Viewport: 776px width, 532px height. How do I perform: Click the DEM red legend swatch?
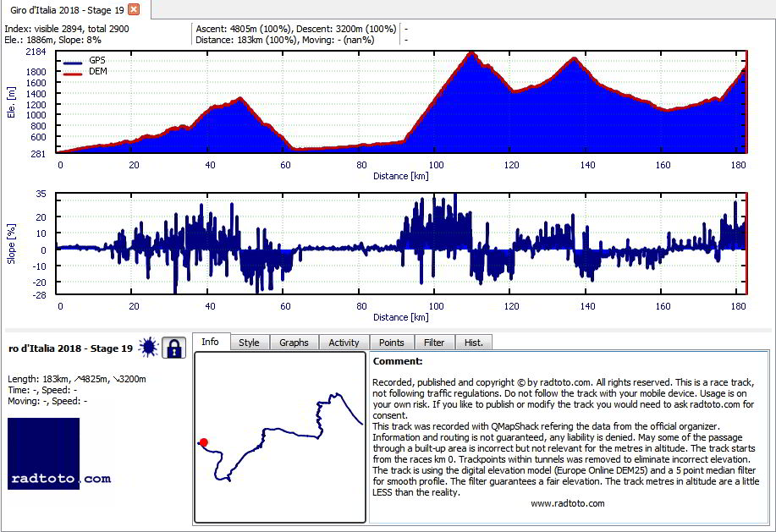coord(73,74)
